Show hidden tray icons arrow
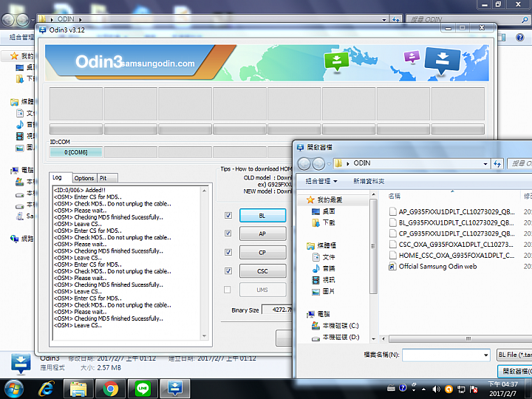Image resolution: width=532 pixels, height=399 pixels. tap(423, 389)
